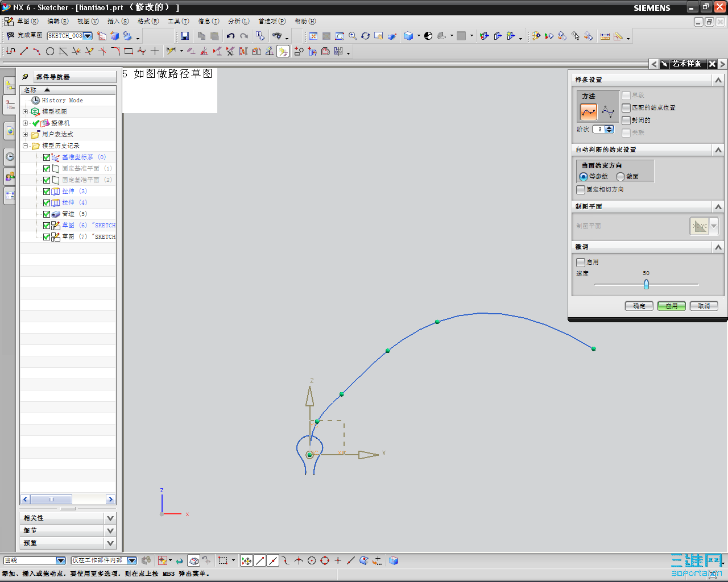Open the SKETCH_003 sketch name dropdown
The height and width of the screenshot is (582, 728).
[x=88, y=36]
